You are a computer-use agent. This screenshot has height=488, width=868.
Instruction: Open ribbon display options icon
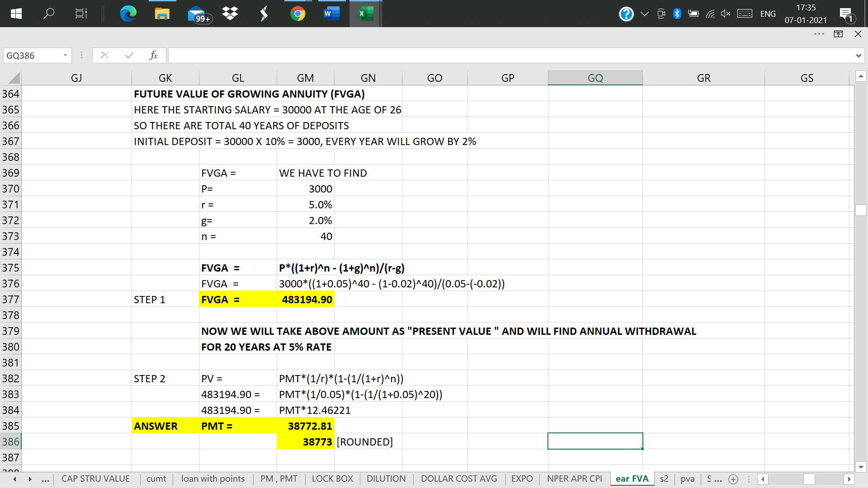click(x=838, y=34)
